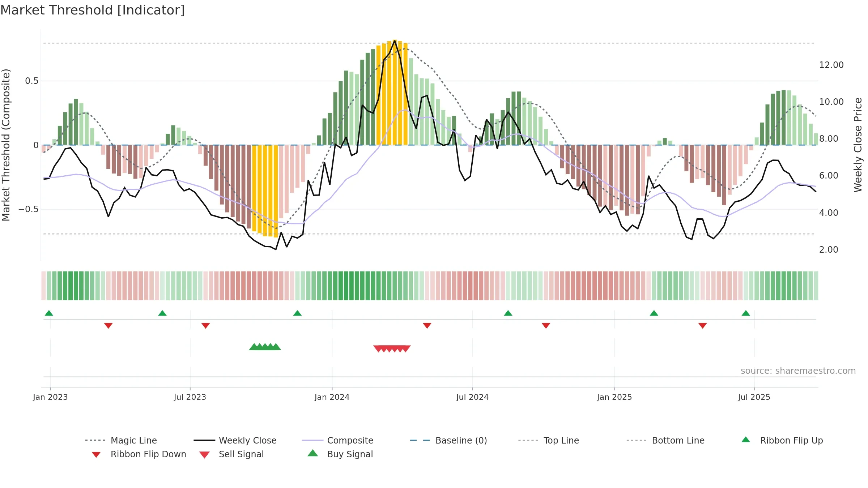The height and width of the screenshot is (488, 868).
Task: Click the green buy signal triangle cluster
Action: pyautogui.click(x=265, y=347)
